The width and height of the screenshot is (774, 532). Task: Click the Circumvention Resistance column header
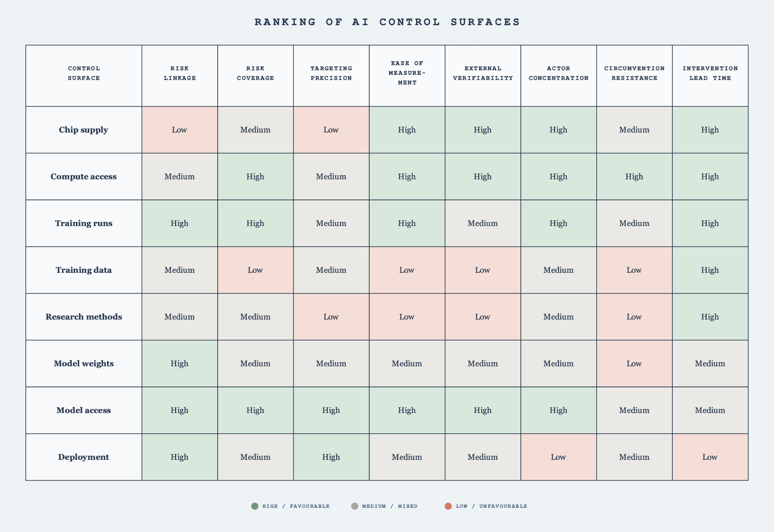[x=635, y=73]
